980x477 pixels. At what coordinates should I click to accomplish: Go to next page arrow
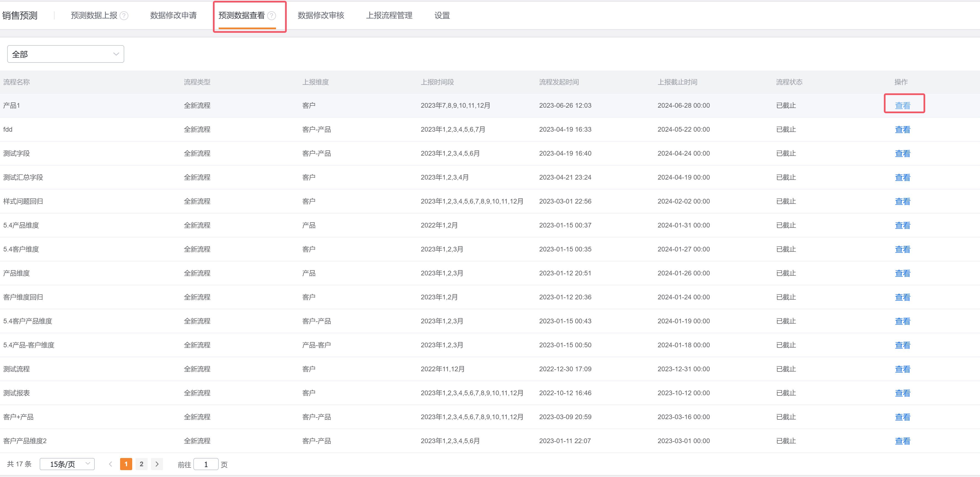[157, 464]
